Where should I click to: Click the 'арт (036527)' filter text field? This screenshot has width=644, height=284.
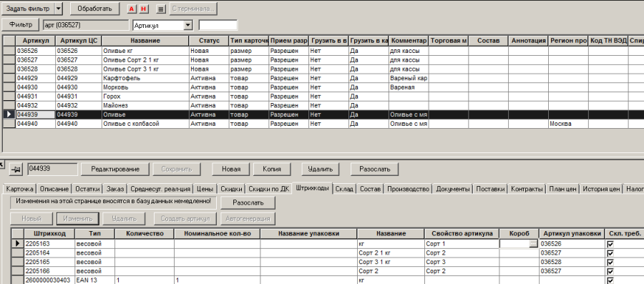coord(86,25)
